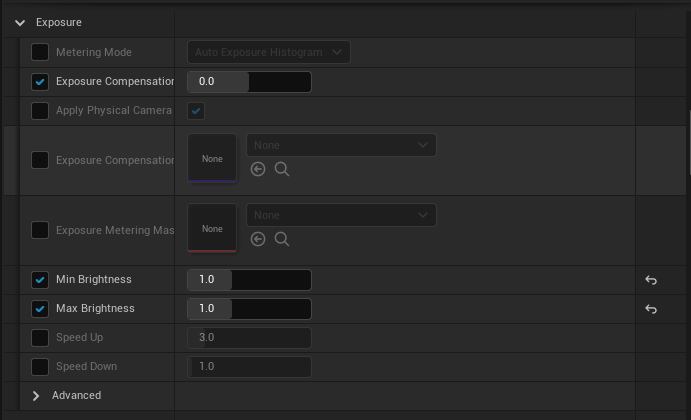Use selected asset for Exposure Metering Mask
This screenshot has height=420, width=691.
coord(258,239)
